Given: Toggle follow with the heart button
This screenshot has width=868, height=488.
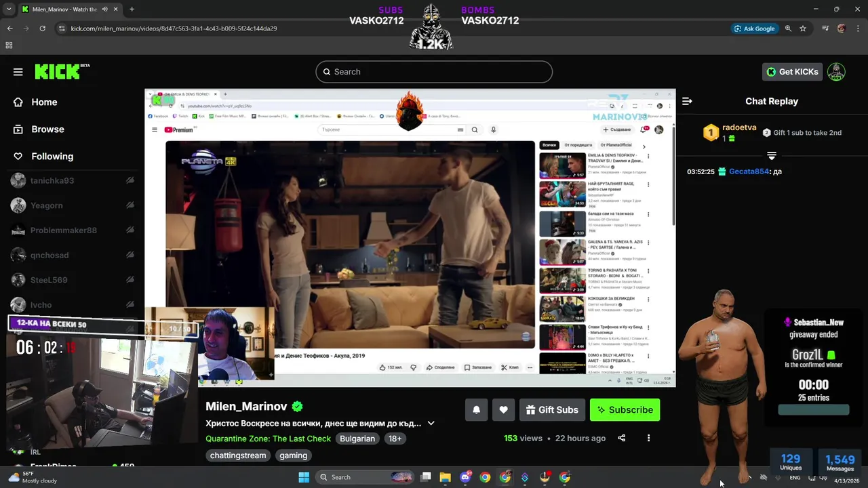Looking at the screenshot, I should 503,410.
